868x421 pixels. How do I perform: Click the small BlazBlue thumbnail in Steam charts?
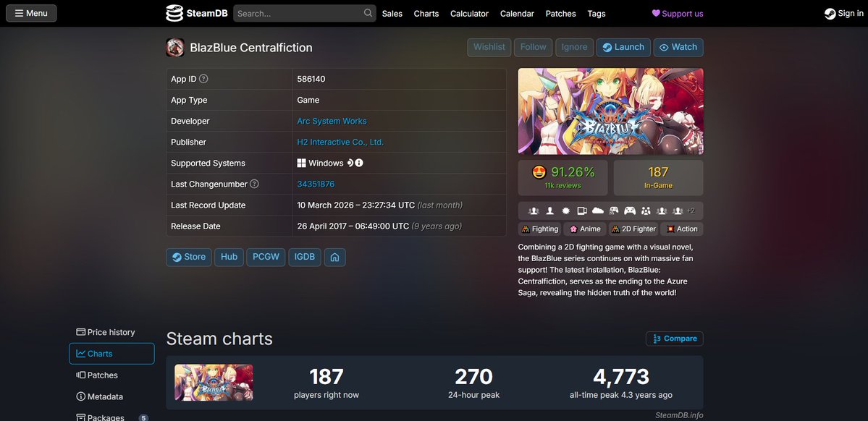214,382
